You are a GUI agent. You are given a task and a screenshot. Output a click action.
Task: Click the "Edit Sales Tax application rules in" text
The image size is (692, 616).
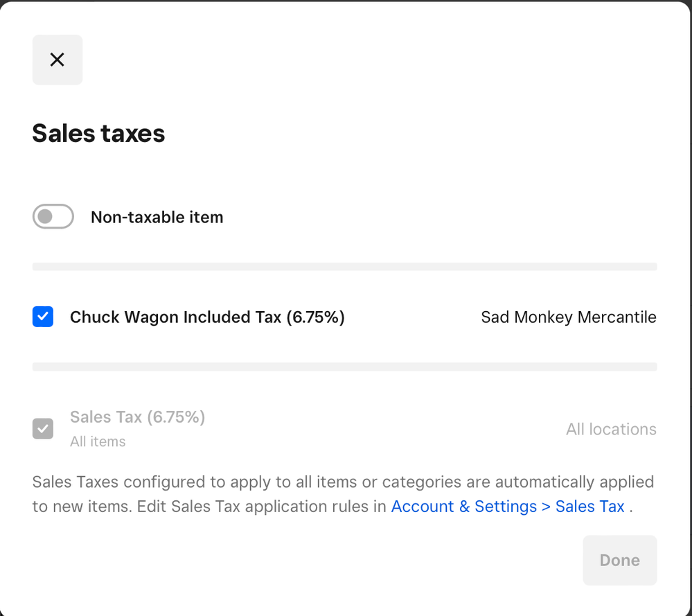pyautogui.click(x=262, y=507)
